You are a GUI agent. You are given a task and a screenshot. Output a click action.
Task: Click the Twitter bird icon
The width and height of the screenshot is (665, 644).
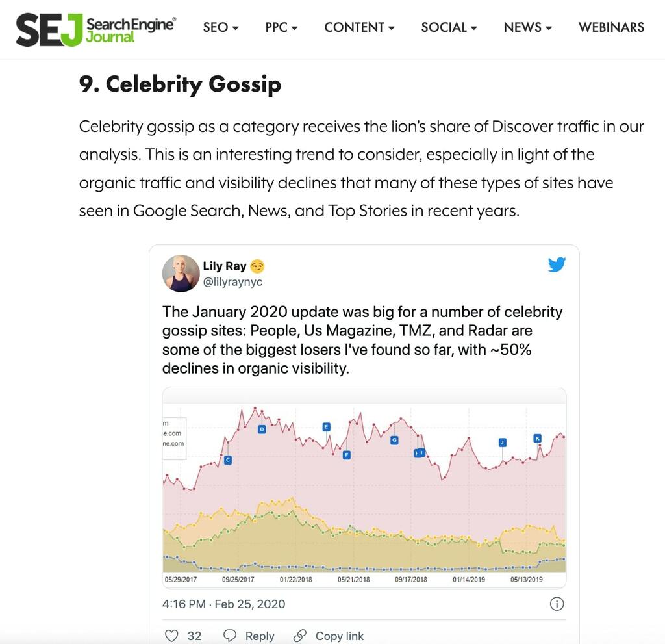click(x=557, y=264)
